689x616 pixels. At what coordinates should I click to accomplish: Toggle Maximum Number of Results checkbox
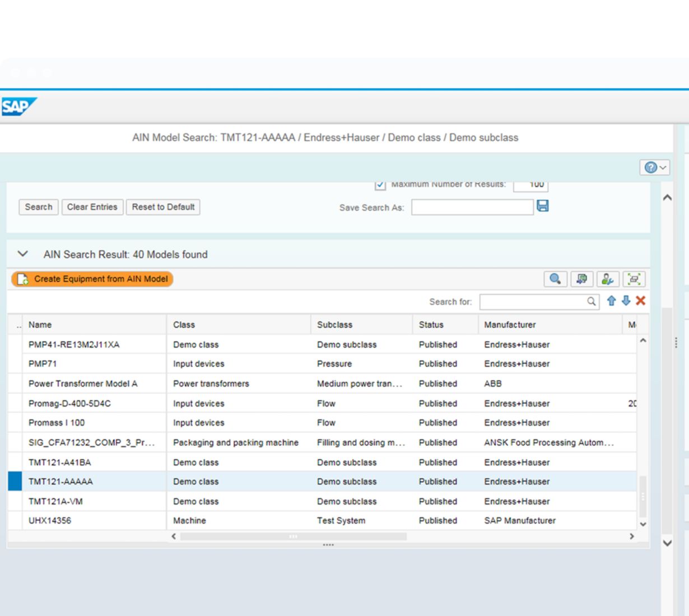[380, 184]
